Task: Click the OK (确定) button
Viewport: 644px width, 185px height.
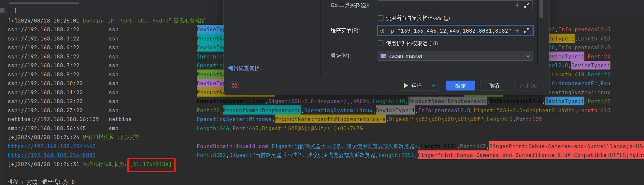Action: point(460,85)
